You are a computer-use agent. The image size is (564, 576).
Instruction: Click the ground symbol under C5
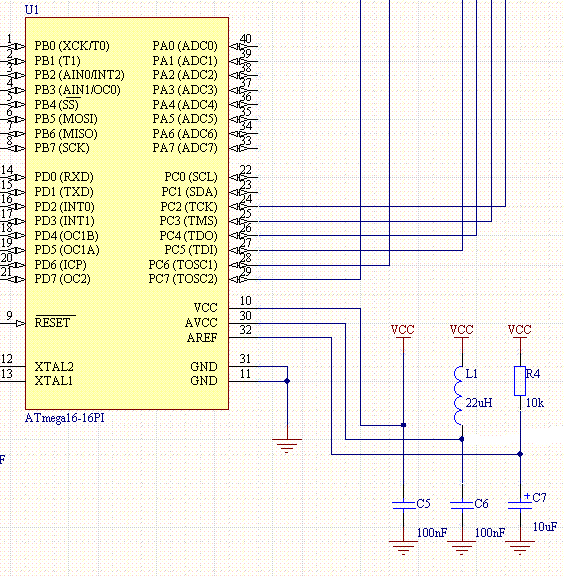[x=403, y=548]
